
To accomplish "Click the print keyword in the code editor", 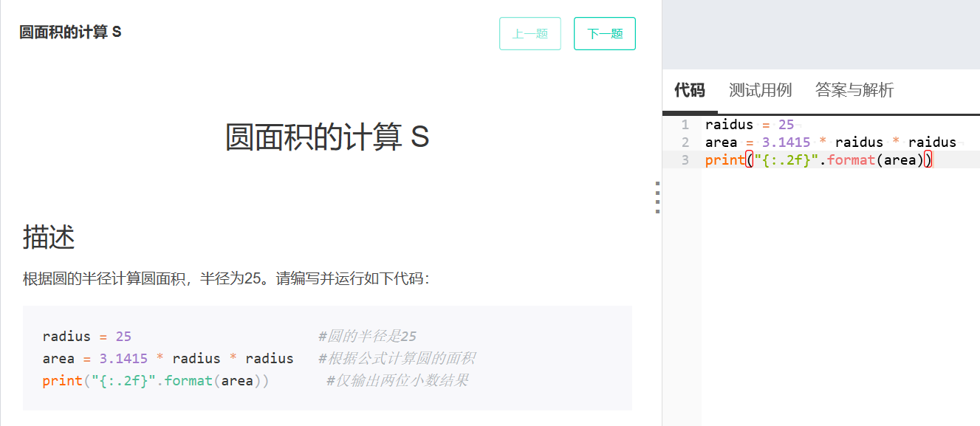I will coord(725,160).
